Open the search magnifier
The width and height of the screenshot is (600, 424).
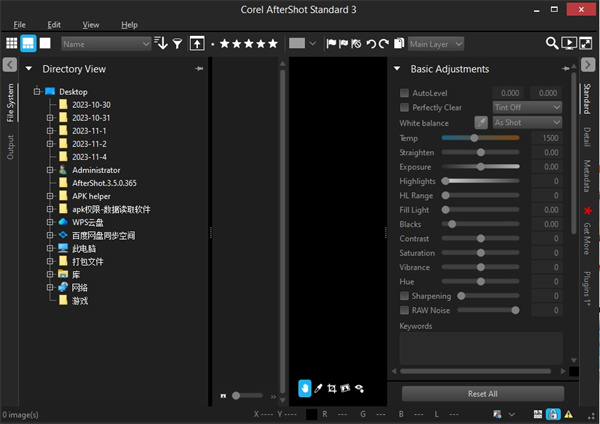tap(551, 43)
